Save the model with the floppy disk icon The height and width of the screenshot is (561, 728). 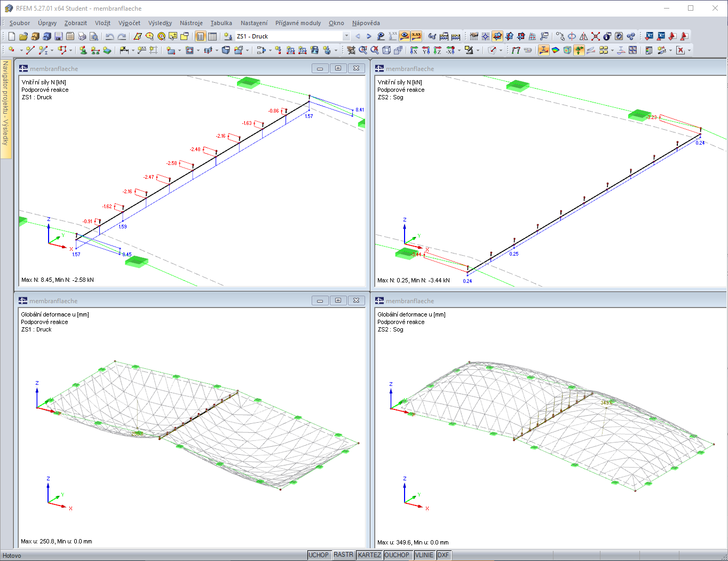59,36
